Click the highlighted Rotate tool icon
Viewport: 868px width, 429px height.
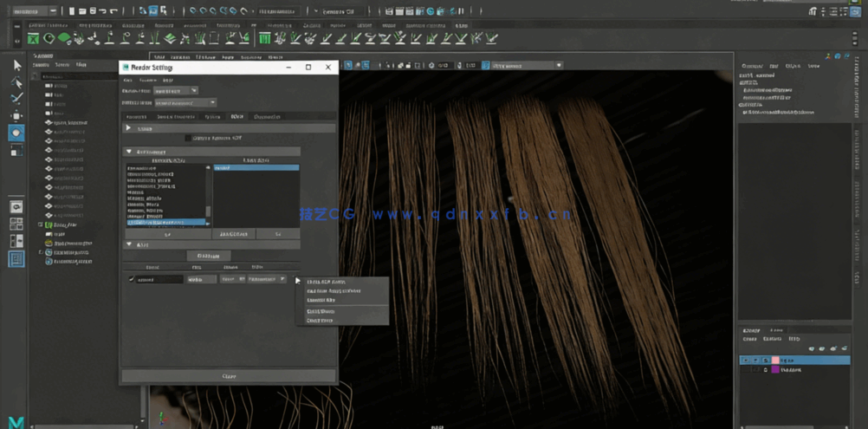coord(16,133)
